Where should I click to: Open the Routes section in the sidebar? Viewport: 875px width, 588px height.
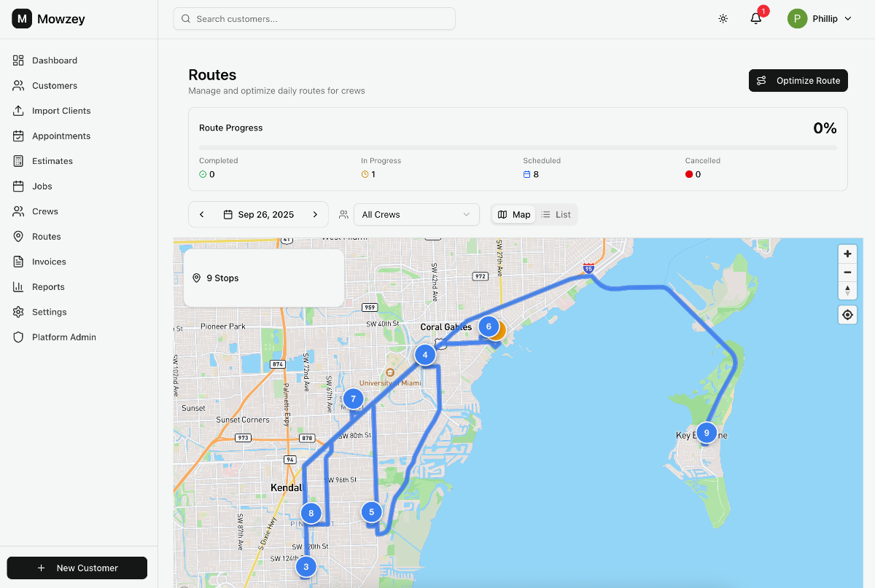(45, 236)
